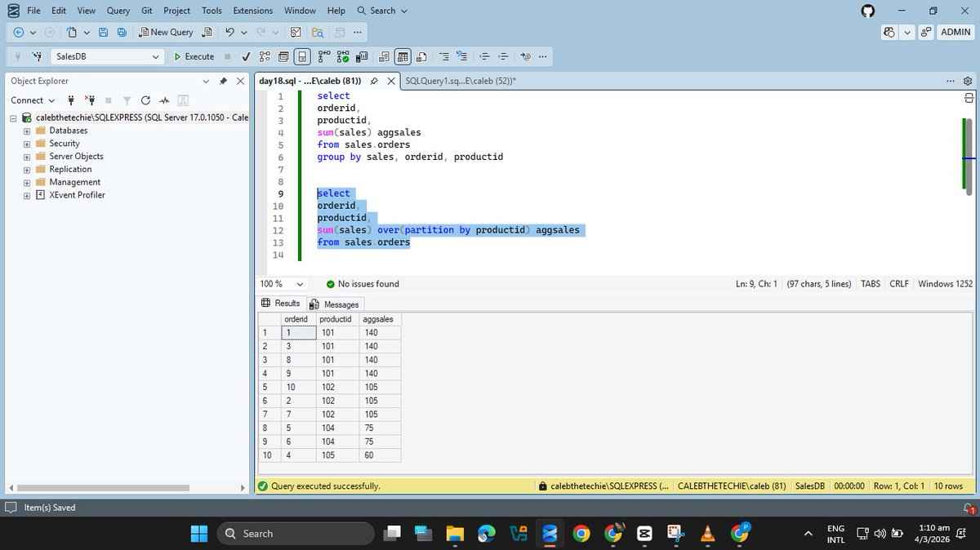
Task: Show hidden system tray icons
Action: [x=808, y=534]
